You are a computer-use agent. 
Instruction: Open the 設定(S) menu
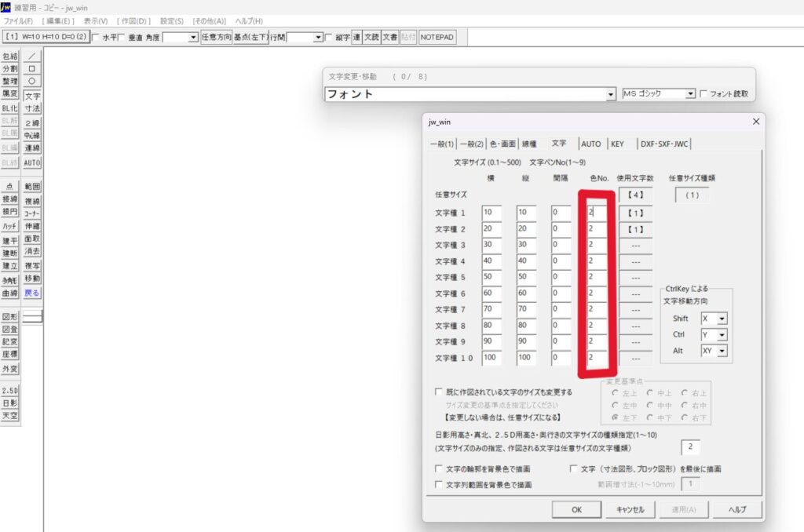pos(171,20)
